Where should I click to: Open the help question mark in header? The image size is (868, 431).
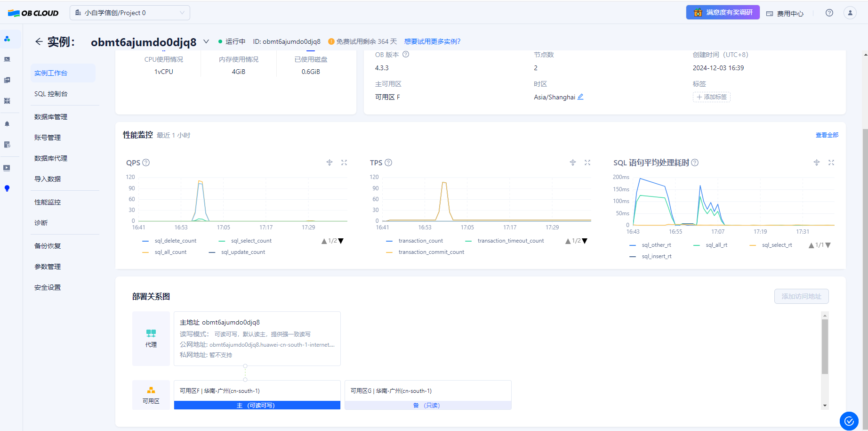(x=829, y=13)
